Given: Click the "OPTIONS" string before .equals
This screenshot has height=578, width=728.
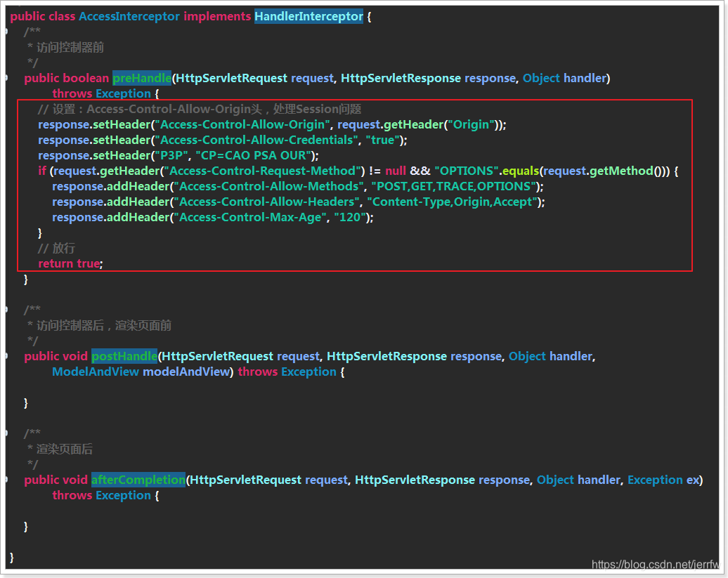Looking at the screenshot, I should (x=467, y=171).
